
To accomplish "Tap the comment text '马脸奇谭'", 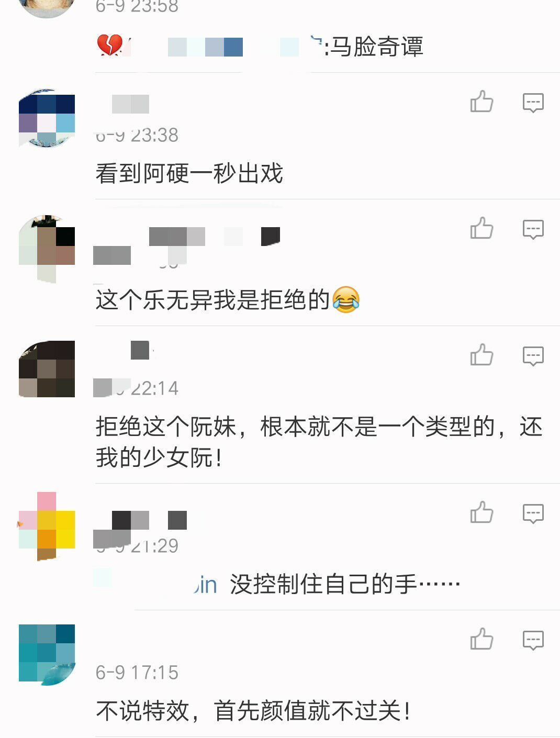I will click(x=376, y=47).
